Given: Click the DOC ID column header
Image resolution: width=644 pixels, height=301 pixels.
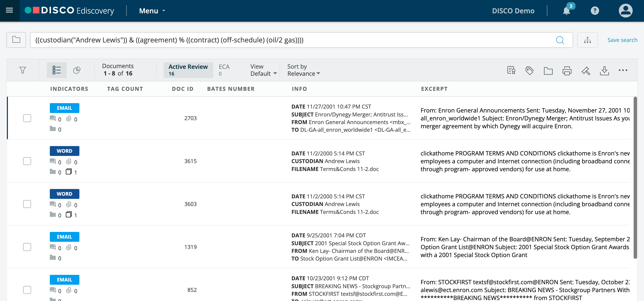Looking at the screenshot, I should click(183, 89).
